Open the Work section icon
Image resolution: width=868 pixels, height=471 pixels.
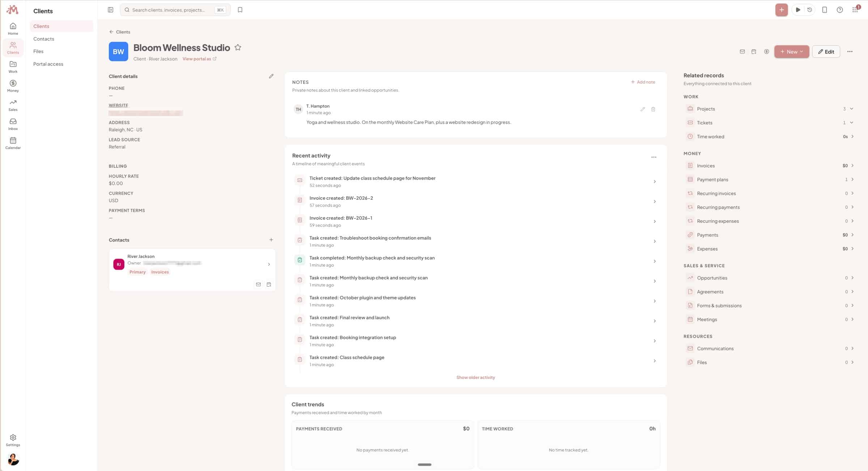(x=13, y=67)
